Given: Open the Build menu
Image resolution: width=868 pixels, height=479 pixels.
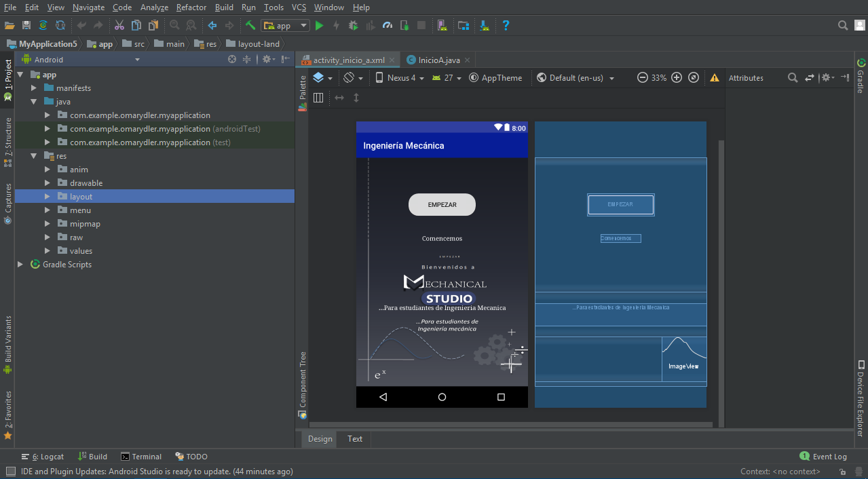Looking at the screenshot, I should pyautogui.click(x=224, y=7).
